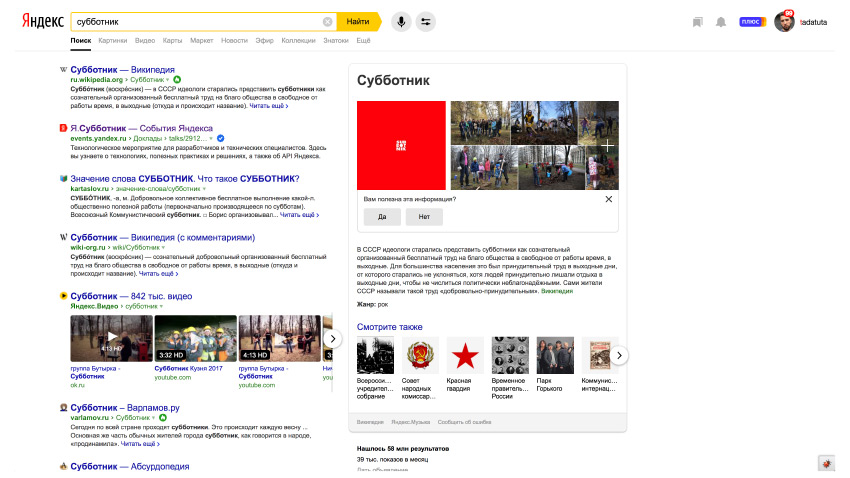The height and width of the screenshot is (478, 850).
Task: Click the bug report icon in the bottom corner
Action: (x=826, y=464)
